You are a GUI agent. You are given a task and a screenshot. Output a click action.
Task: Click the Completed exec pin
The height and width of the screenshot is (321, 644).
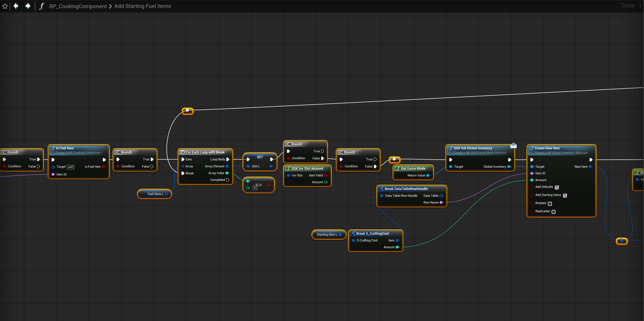point(228,180)
